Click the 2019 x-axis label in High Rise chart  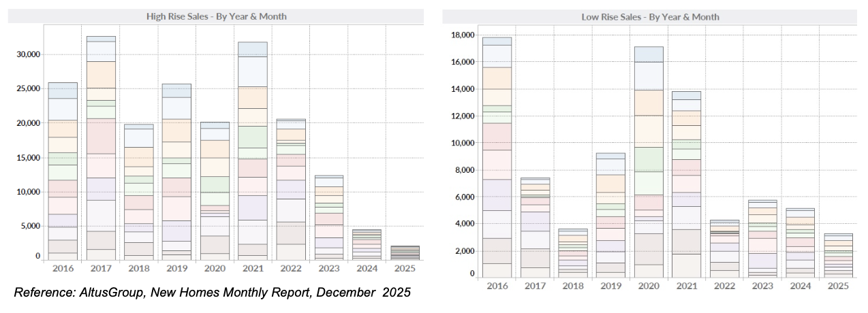coord(176,269)
